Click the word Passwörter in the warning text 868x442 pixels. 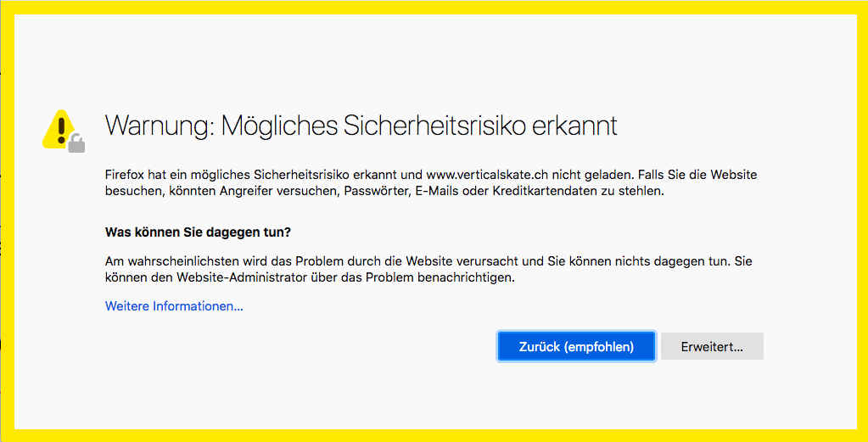tap(373, 191)
